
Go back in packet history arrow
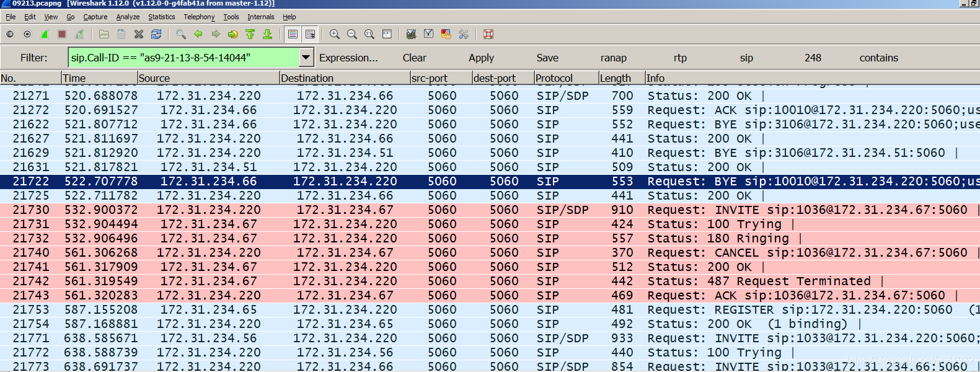198,34
